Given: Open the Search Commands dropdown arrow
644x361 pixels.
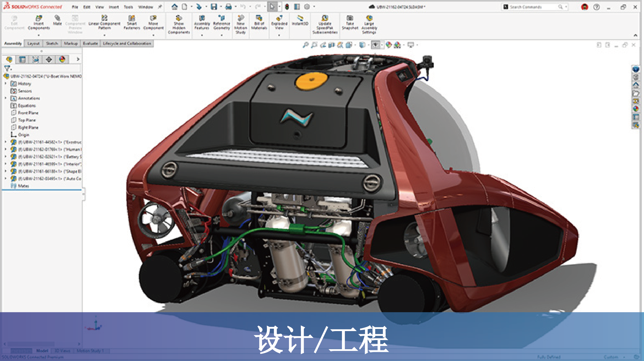Looking at the screenshot, I should click(x=566, y=7).
